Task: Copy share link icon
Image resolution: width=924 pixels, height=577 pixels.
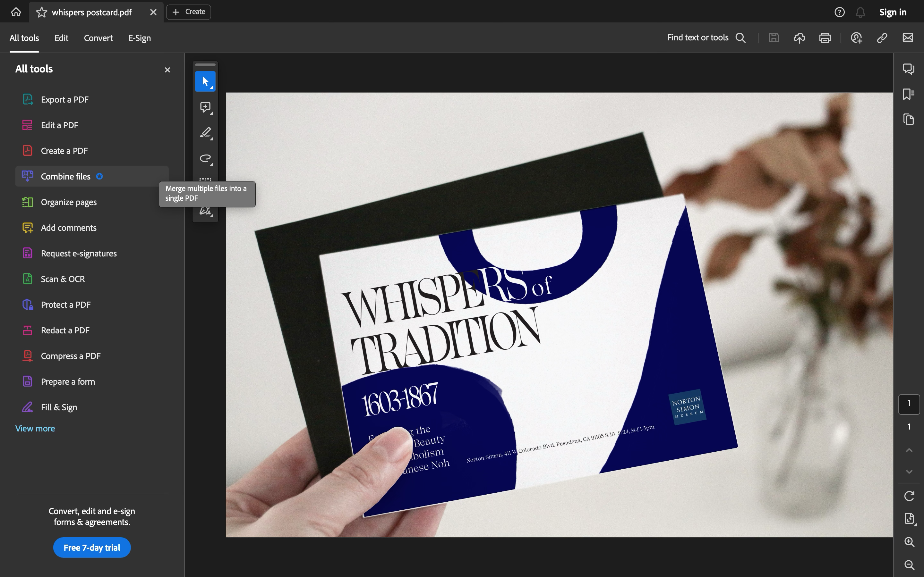Action: point(882,38)
